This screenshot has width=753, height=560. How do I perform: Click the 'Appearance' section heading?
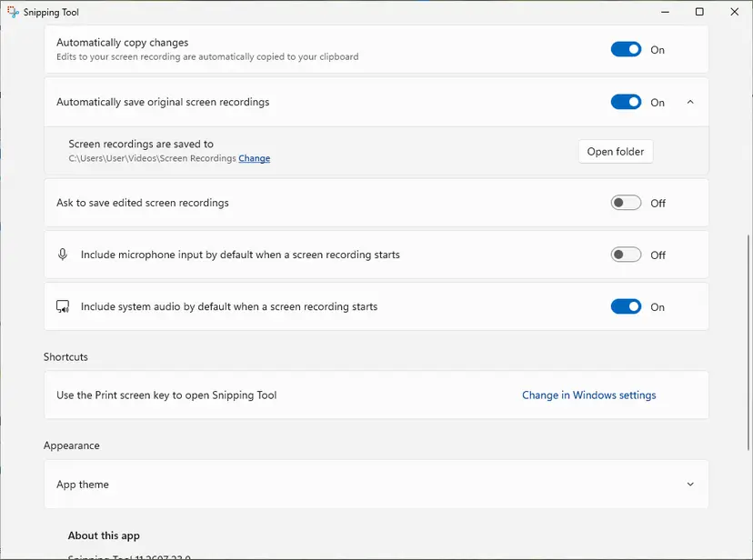click(72, 445)
